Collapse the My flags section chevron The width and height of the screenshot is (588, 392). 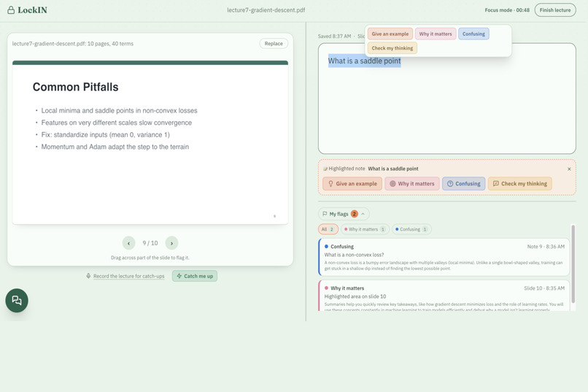(363, 214)
